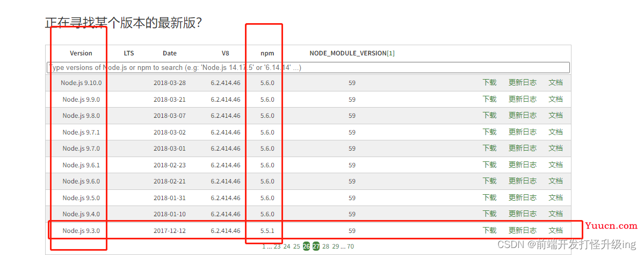The image size is (644, 255).
Task: Select the Node.js 9.6.1 version cell
Action: click(x=81, y=165)
